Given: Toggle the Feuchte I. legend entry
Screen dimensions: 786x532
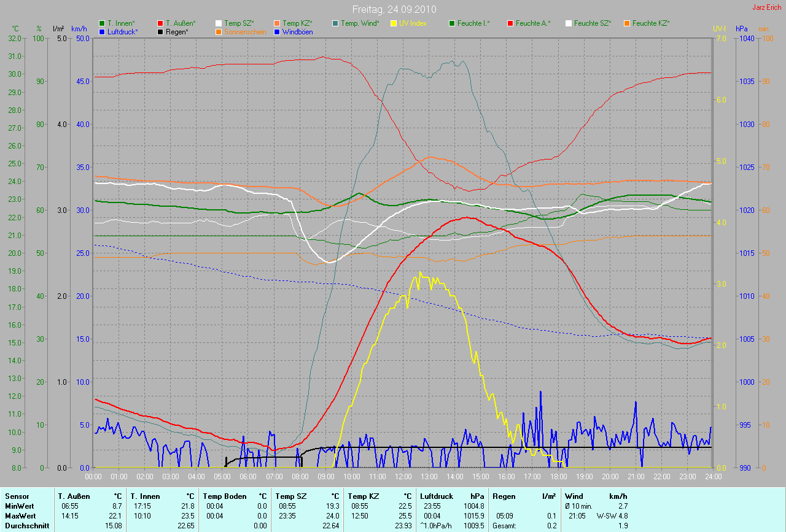Looking at the screenshot, I should (x=473, y=23).
